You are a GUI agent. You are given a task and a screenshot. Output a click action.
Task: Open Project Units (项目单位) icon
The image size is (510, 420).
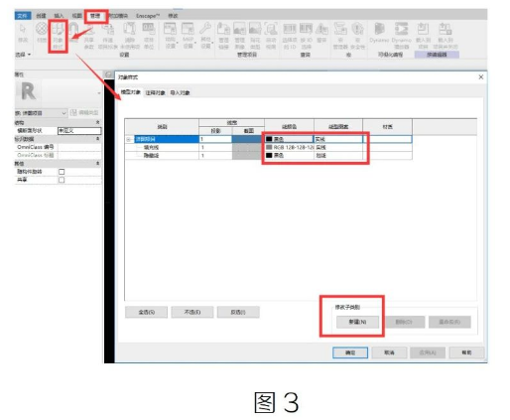tap(149, 37)
